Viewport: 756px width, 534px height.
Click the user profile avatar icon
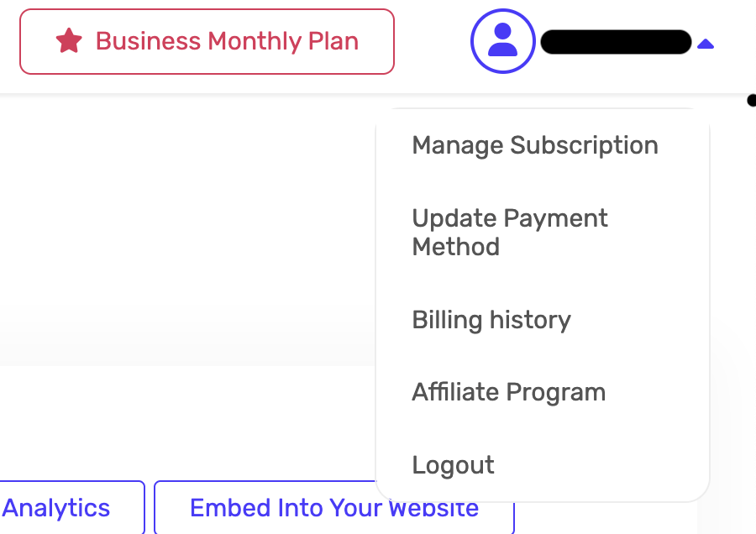pyautogui.click(x=502, y=41)
